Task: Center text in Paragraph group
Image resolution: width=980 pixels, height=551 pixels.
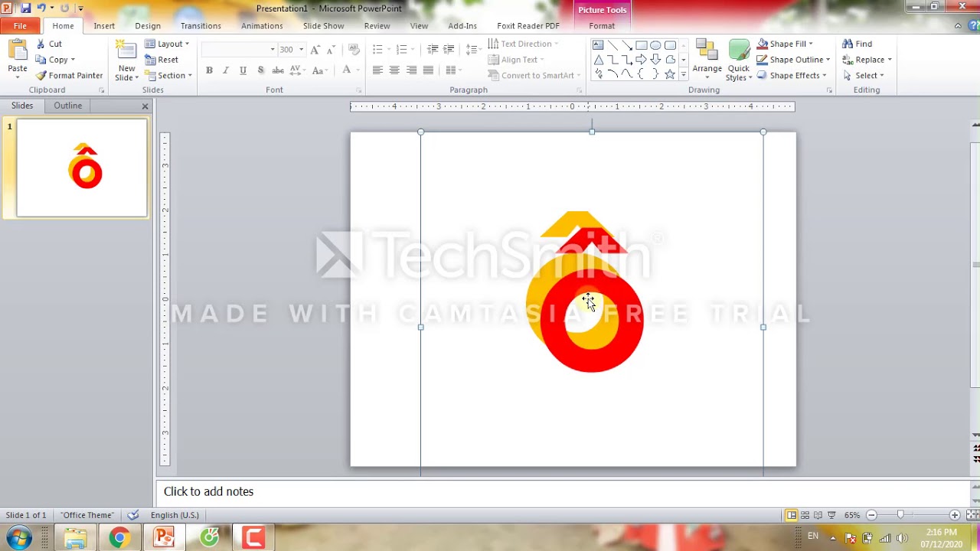Action: pyautogui.click(x=394, y=70)
